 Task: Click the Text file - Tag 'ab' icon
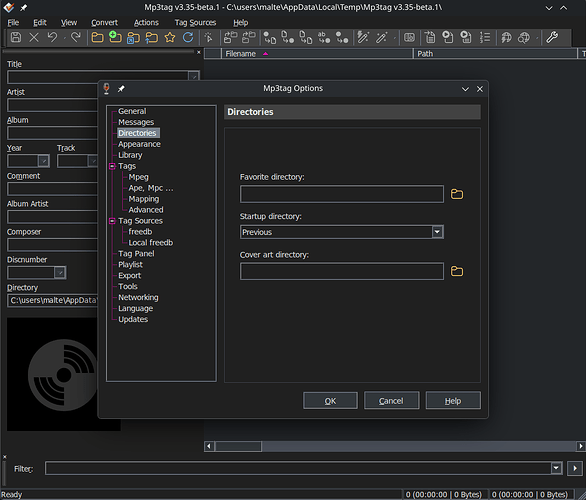(x=324, y=37)
